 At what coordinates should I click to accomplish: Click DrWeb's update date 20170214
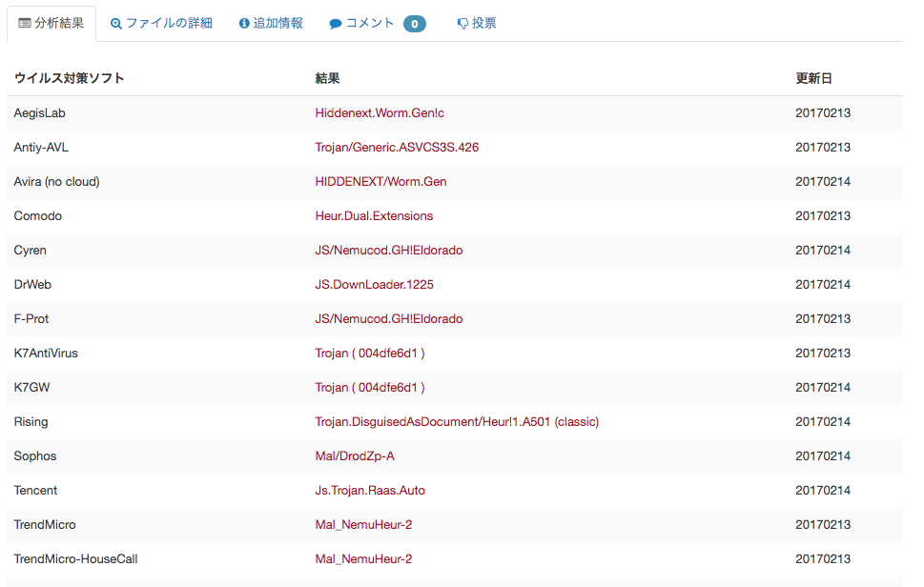pyautogui.click(x=823, y=284)
